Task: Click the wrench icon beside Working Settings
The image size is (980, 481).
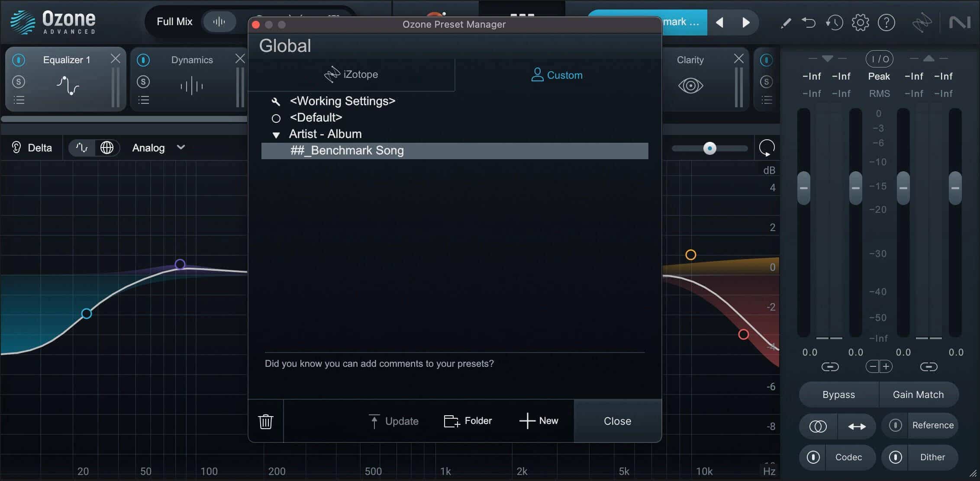Action: point(276,102)
